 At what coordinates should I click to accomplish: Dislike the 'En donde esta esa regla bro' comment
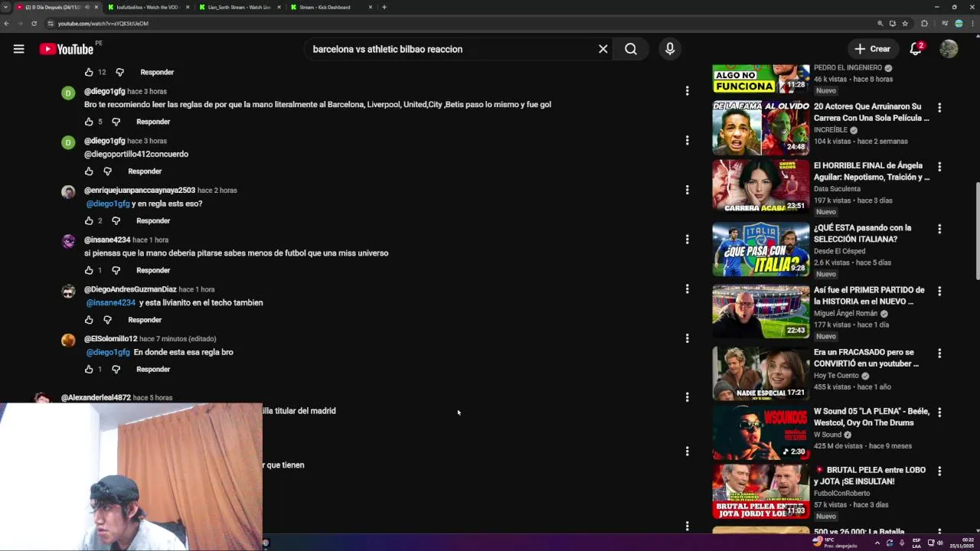[x=116, y=369]
